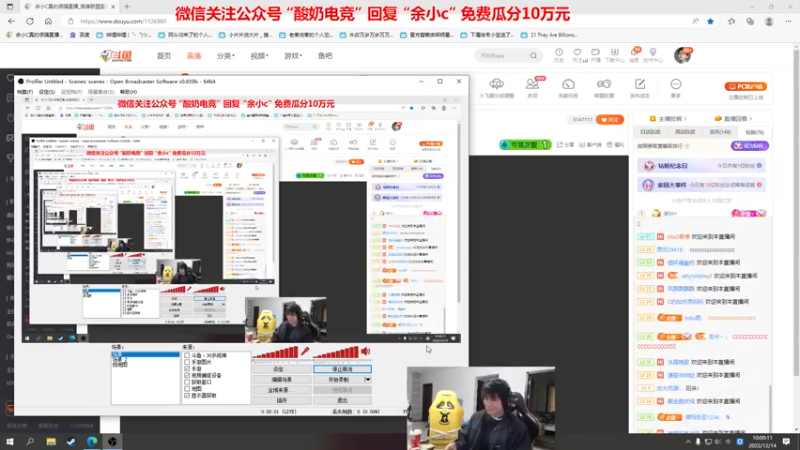Open the gauge task icon

pyautogui.click(x=568, y=84)
